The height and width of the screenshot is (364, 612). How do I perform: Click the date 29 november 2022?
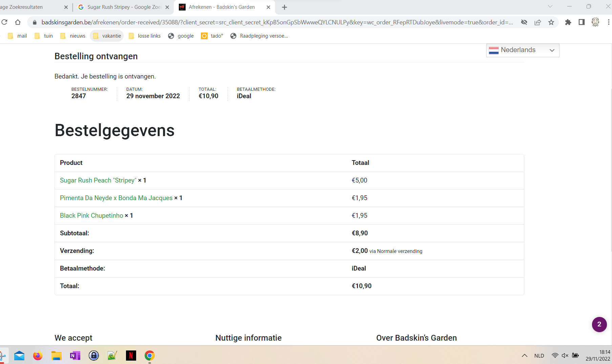coord(153,96)
